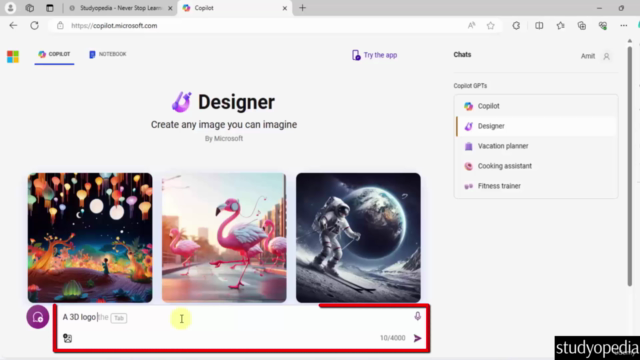Image resolution: width=640 pixels, height=360 pixels.
Task: Click the Amit account name
Action: [x=588, y=56]
